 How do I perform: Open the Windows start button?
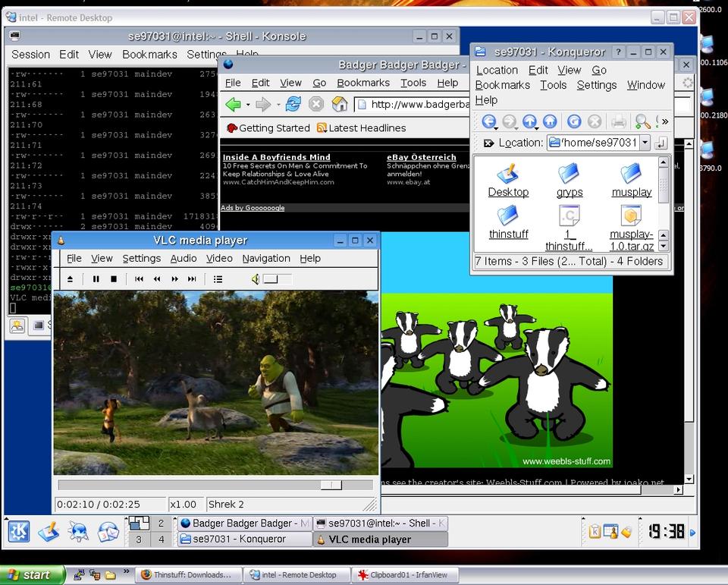pyautogui.click(x=30, y=575)
